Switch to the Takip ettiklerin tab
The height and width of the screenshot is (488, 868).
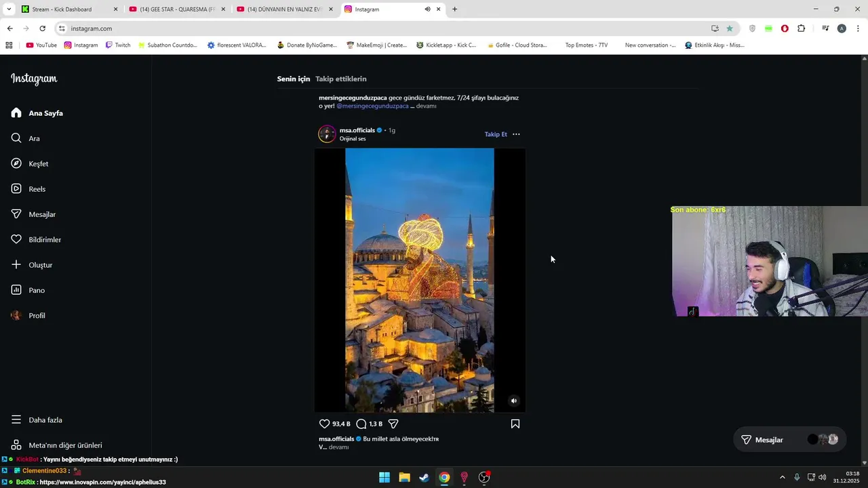(340, 79)
